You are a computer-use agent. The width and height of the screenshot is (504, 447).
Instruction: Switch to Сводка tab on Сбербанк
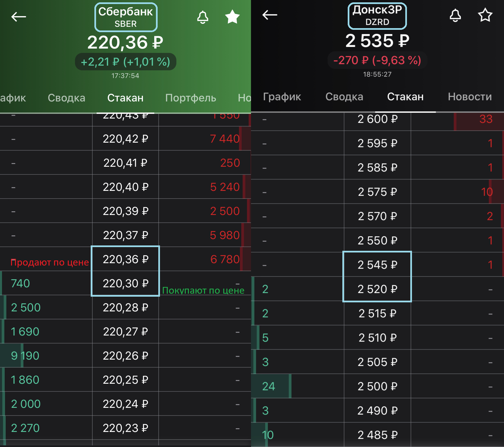(66, 98)
